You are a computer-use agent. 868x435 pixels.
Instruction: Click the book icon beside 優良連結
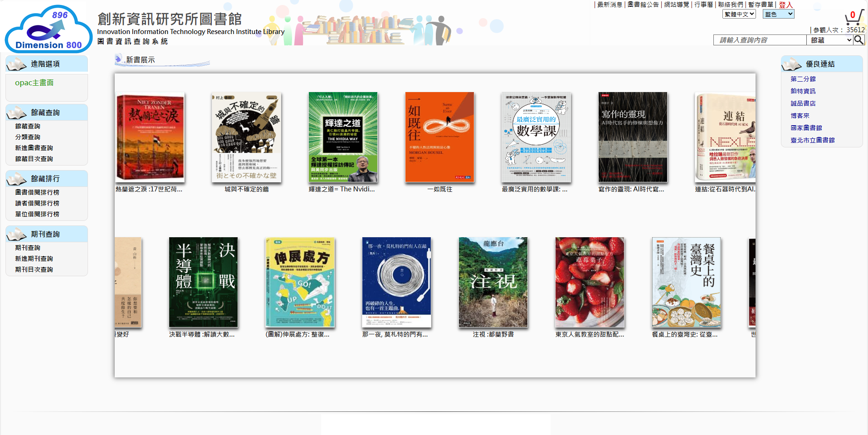(792, 64)
